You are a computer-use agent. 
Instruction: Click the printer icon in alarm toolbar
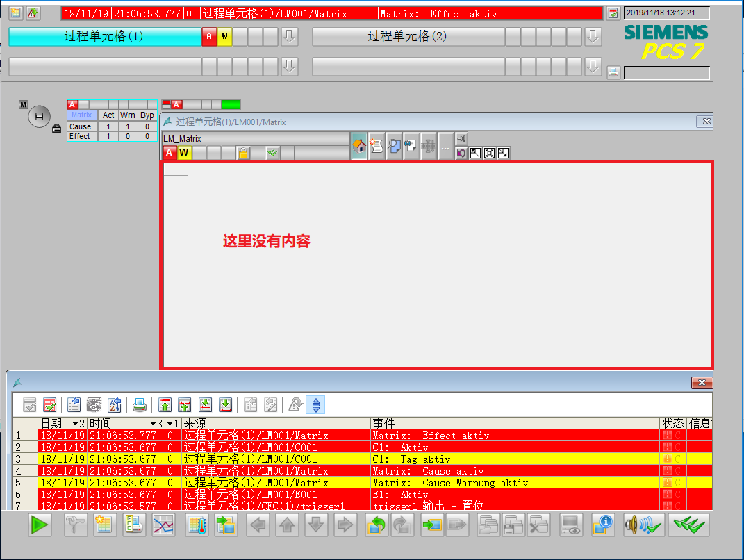(140, 405)
